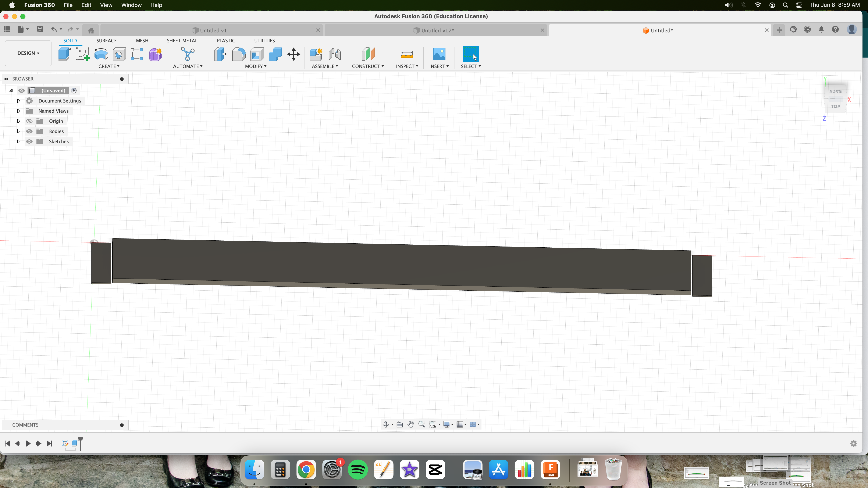Screen dimensions: 868x488
Task: Select the Fillet tool icon
Action: coord(239,54)
